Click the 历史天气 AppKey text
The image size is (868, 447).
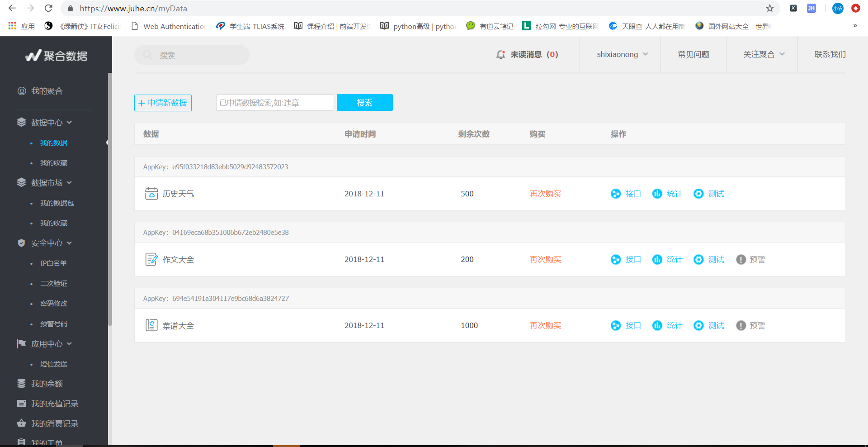point(216,167)
